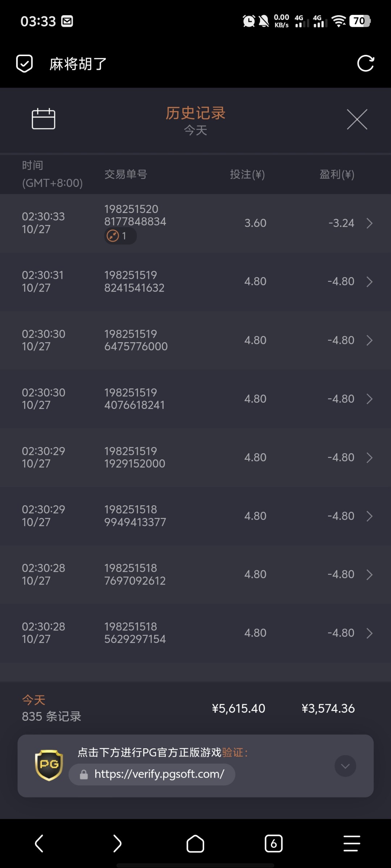This screenshot has width=391, height=868.
Task: Open the browser hamburger menu
Action: point(352,843)
